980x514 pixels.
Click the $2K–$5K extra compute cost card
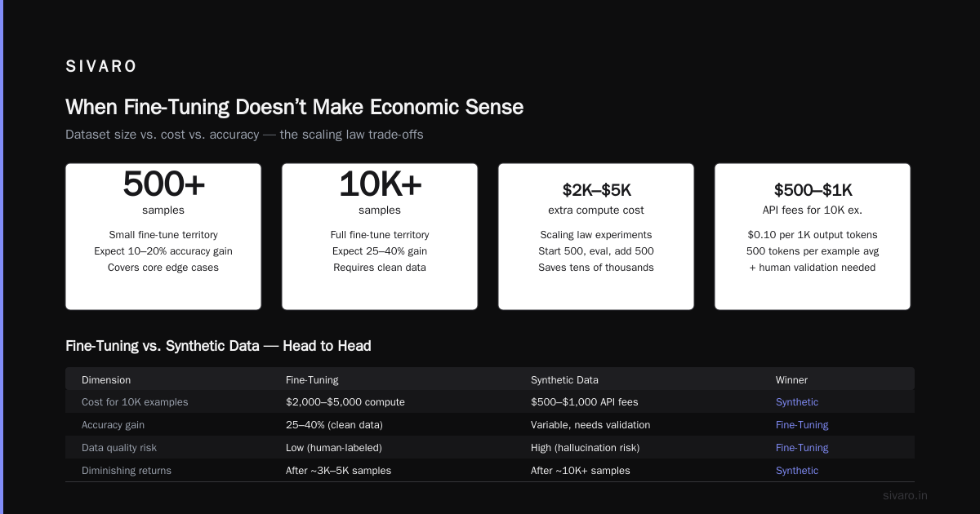[596, 237]
